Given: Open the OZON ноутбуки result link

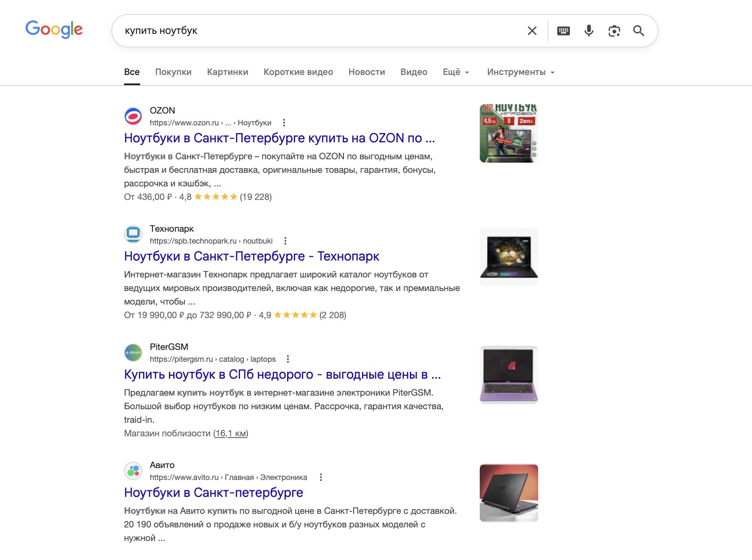Looking at the screenshot, I should (279, 138).
